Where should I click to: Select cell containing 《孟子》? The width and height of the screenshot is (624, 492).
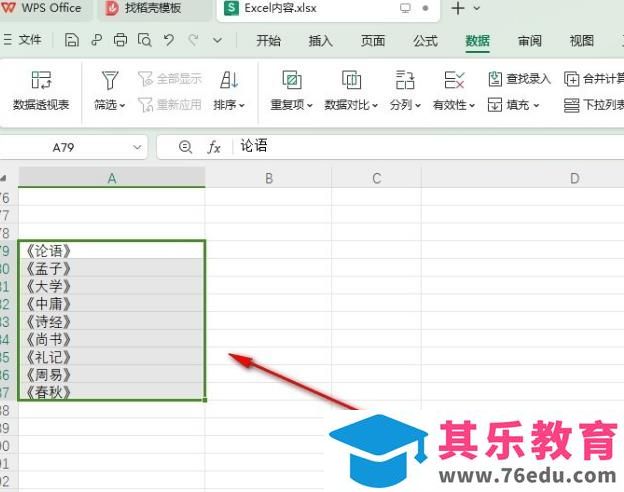coord(112,268)
